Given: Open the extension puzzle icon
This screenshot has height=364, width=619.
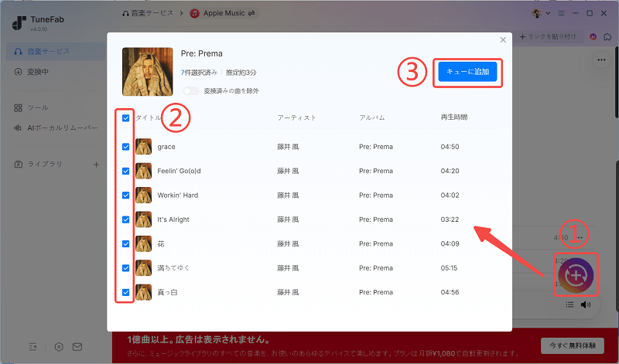Looking at the screenshot, I should click(607, 36).
